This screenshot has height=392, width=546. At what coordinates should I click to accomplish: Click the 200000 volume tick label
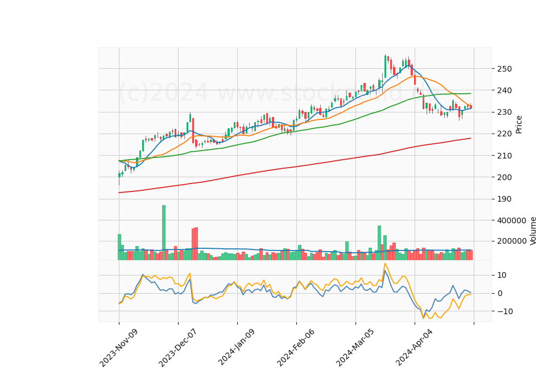point(512,241)
